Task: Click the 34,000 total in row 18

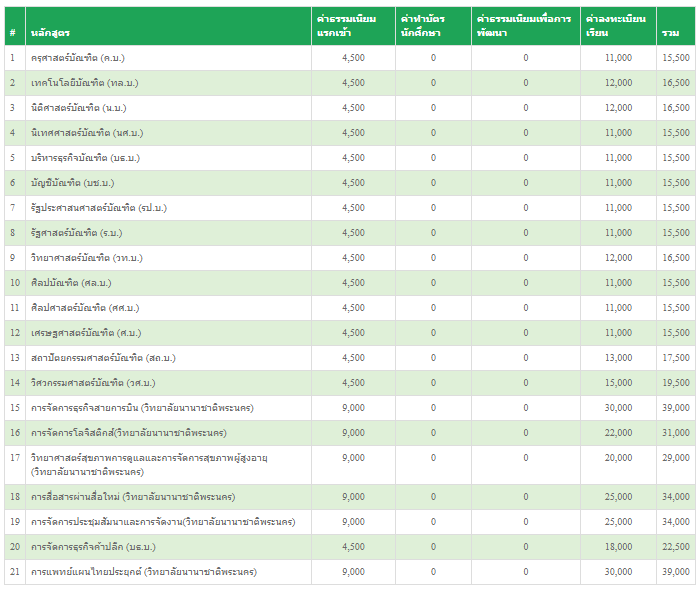Action: click(x=676, y=497)
